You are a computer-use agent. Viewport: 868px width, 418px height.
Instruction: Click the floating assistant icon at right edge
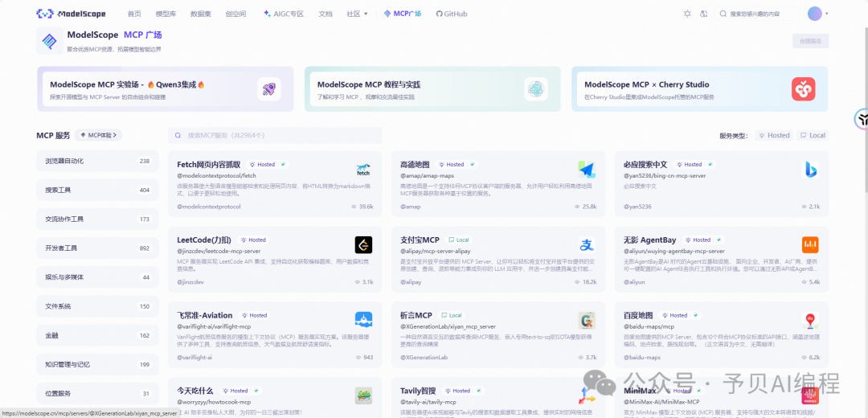pyautogui.click(x=862, y=118)
